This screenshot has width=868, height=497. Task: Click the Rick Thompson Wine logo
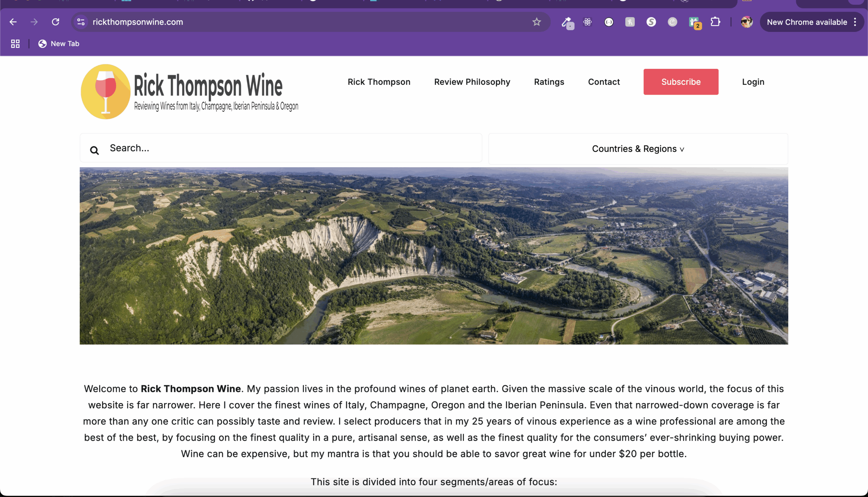[x=190, y=92]
